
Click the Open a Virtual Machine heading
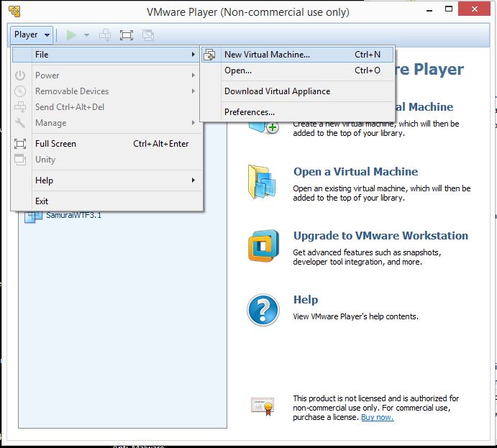(x=355, y=172)
